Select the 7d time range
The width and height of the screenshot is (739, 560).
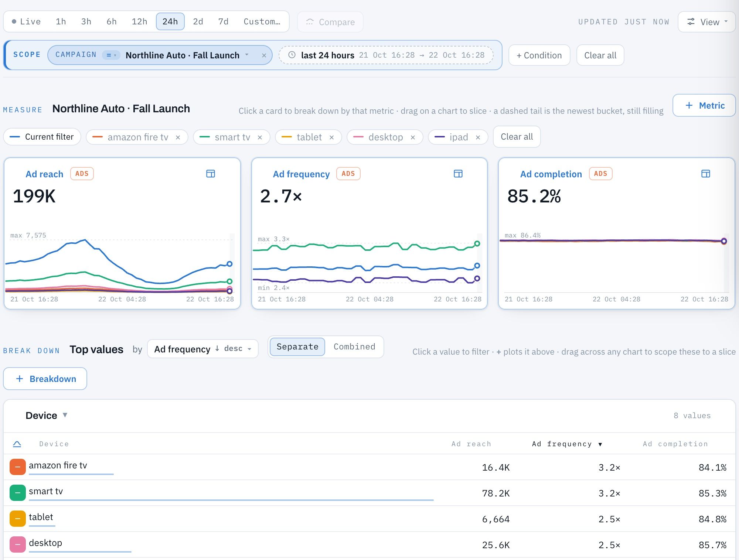(223, 21)
